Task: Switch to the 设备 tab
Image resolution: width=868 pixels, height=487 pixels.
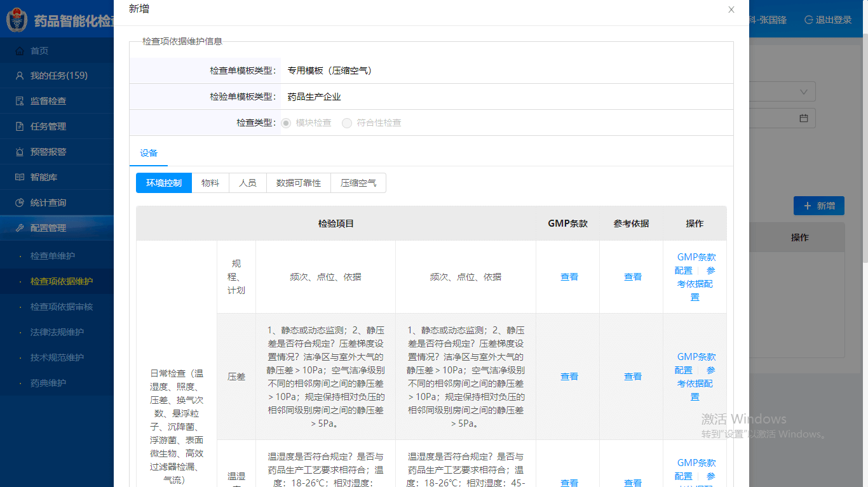Action: click(x=149, y=153)
